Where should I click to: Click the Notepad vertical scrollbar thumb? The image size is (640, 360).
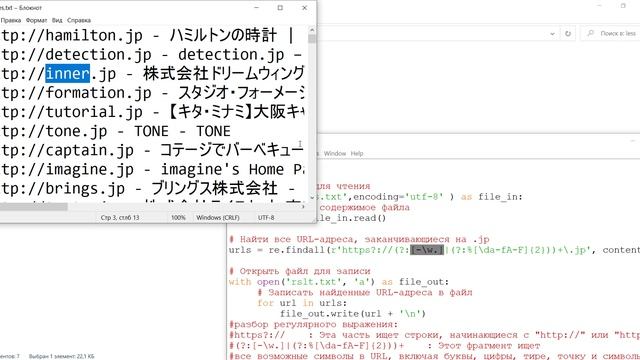pos(312,39)
